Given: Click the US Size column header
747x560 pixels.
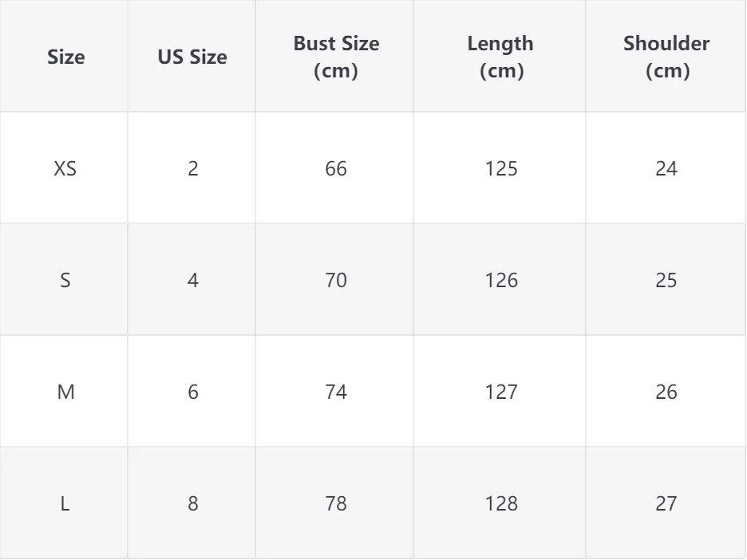Looking at the screenshot, I should click(192, 57).
